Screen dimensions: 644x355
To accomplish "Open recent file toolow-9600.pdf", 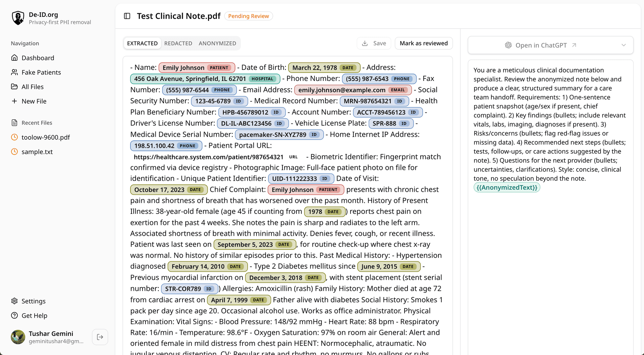I will 46,137.
